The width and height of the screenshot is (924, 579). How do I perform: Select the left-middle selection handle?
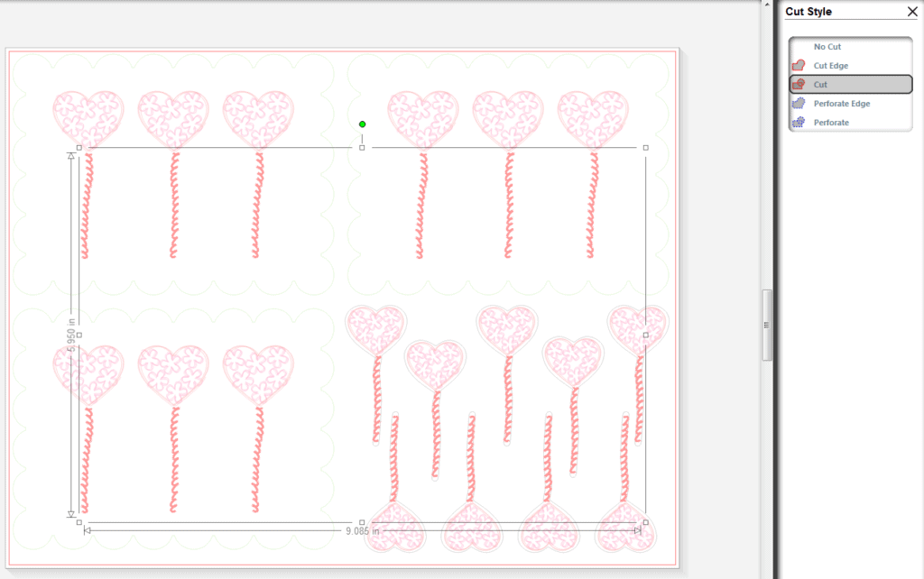pos(79,335)
